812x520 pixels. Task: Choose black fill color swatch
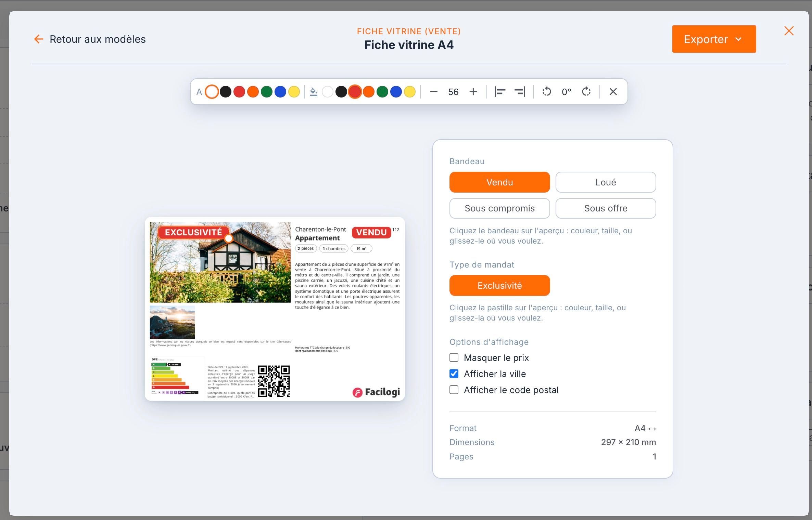click(x=341, y=92)
